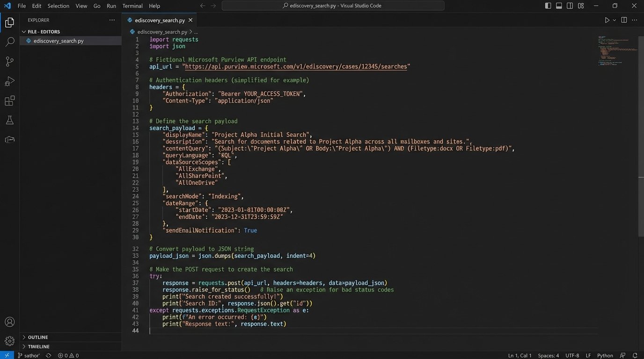The height and width of the screenshot is (359, 644).
Task: Expand the OUTLINE section
Action: pos(37,337)
